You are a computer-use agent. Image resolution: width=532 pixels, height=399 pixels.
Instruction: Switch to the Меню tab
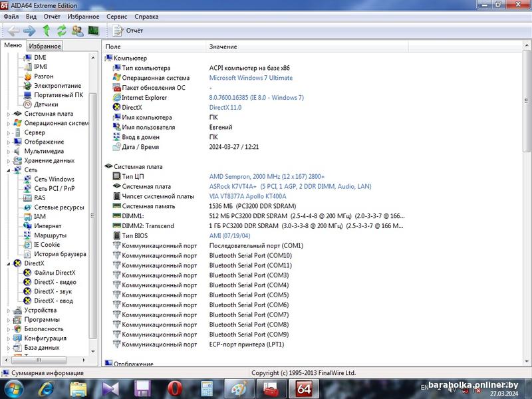(x=13, y=45)
